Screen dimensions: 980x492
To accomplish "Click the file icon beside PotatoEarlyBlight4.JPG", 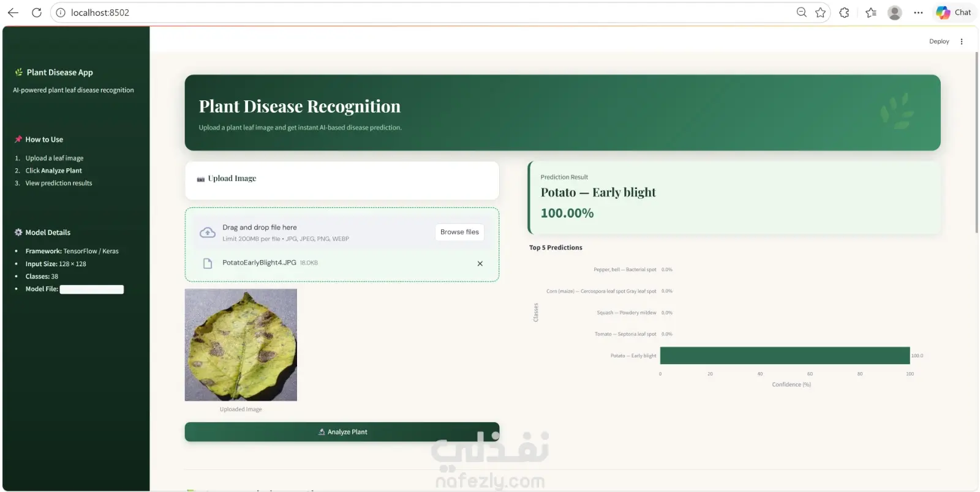I will pos(208,263).
